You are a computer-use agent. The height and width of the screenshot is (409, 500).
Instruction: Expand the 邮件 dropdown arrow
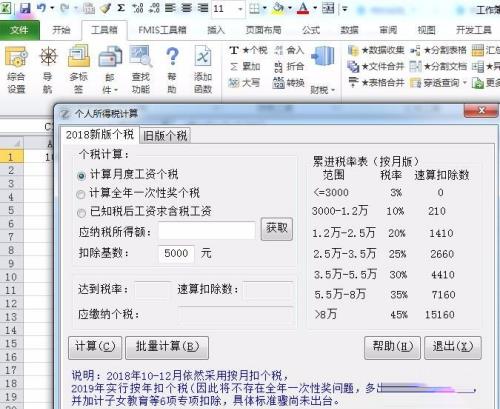[x=116, y=90]
